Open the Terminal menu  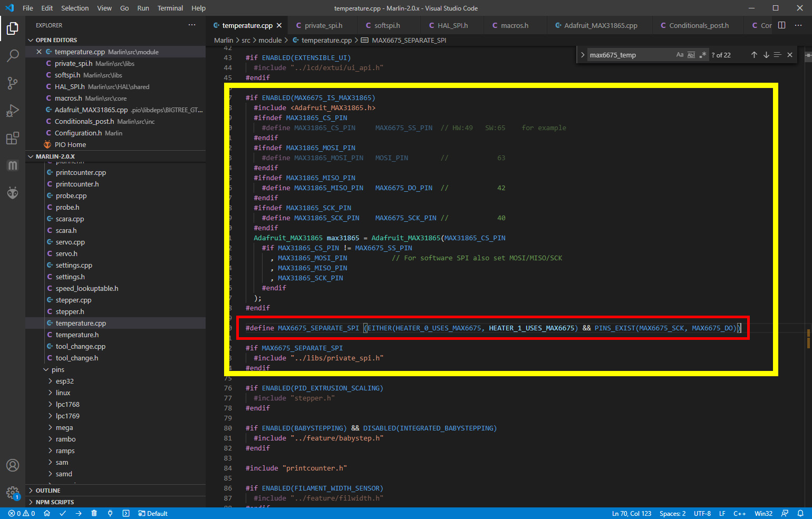point(170,8)
